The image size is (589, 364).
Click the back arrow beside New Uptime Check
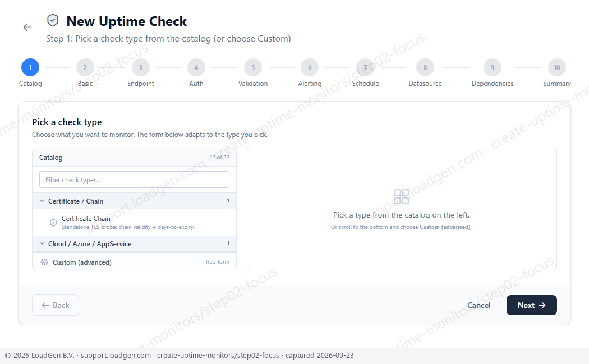pos(27,27)
